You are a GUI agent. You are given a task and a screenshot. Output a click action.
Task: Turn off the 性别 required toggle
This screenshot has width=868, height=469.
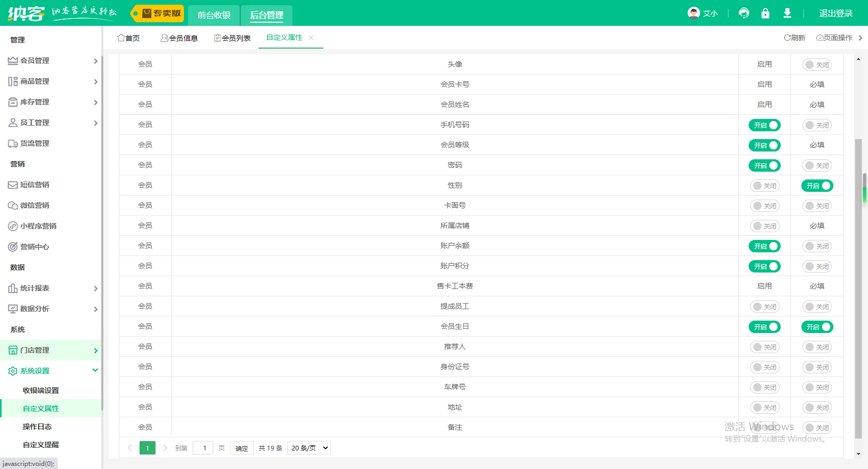pyautogui.click(x=817, y=186)
